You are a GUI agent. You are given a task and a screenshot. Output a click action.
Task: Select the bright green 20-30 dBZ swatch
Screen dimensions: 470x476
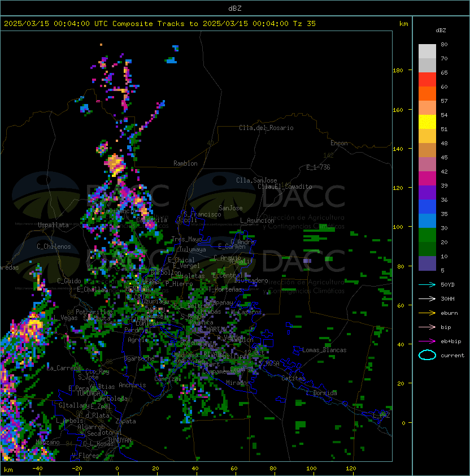pos(427,235)
